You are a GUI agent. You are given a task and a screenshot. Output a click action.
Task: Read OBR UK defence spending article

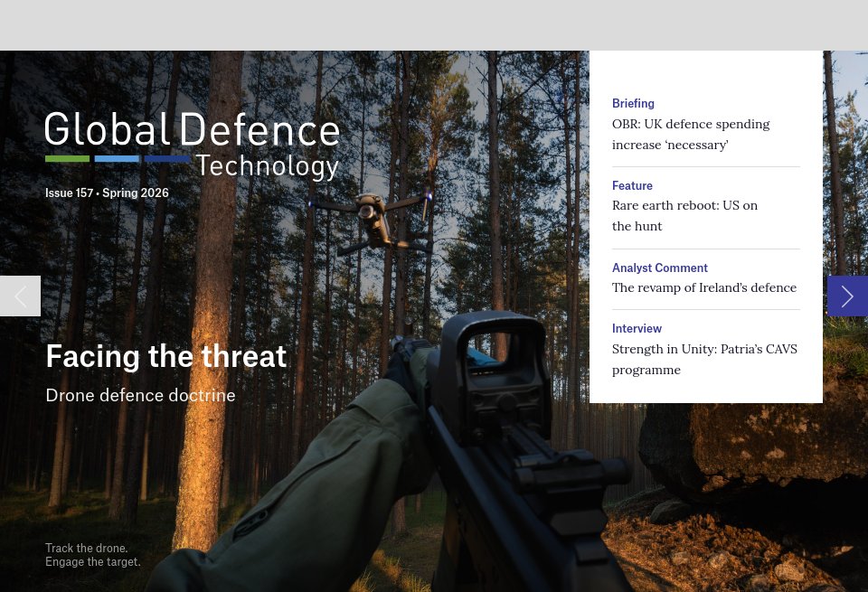click(x=690, y=135)
